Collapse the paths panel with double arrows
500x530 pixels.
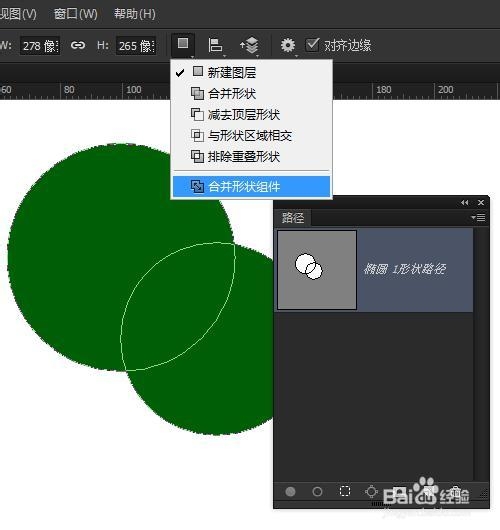click(465, 202)
